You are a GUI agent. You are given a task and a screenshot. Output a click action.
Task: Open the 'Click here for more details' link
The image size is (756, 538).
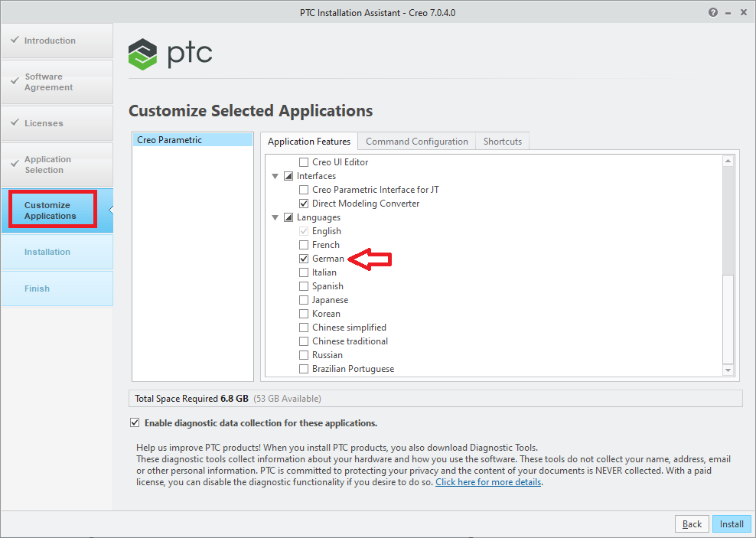487,481
